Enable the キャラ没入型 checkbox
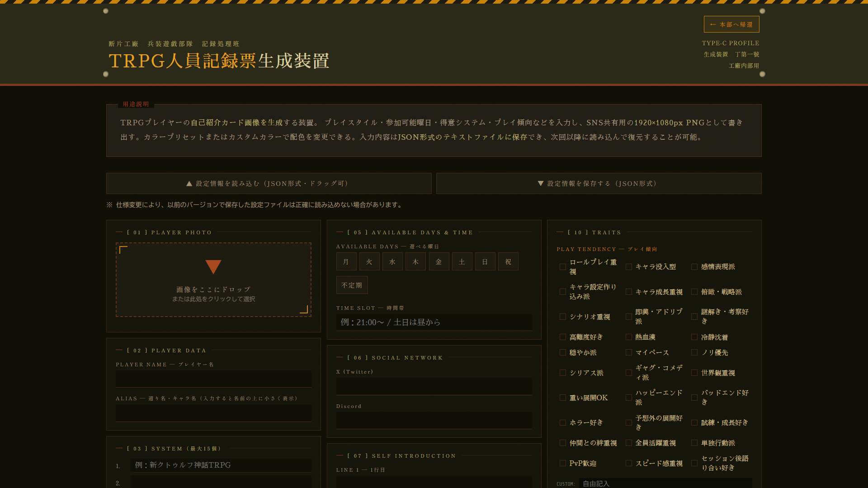The width and height of the screenshot is (868, 488). (629, 267)
